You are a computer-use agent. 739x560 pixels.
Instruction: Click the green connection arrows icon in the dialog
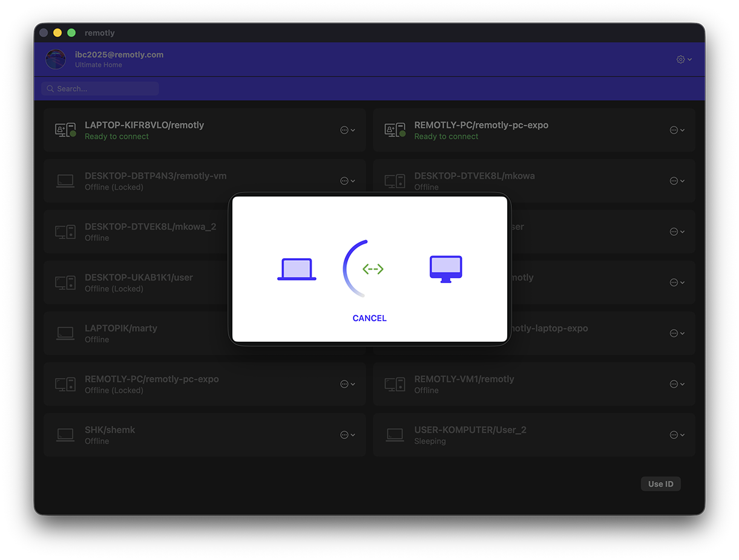point(373,269)
